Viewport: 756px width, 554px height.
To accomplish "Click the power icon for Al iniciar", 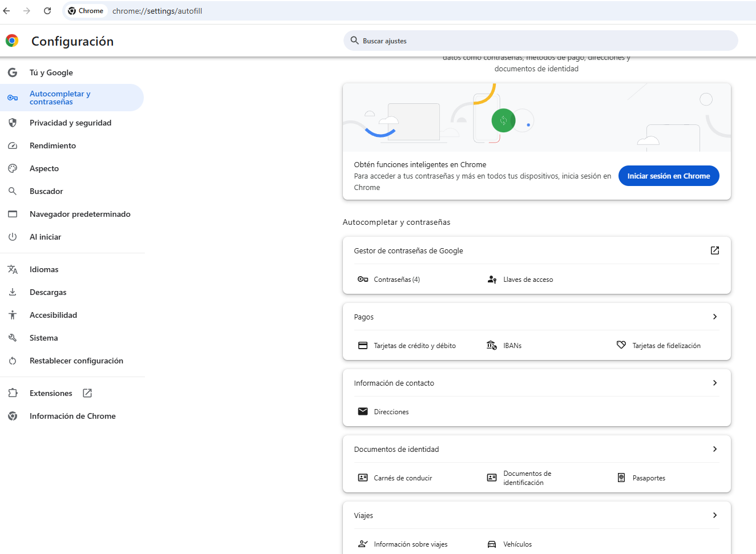I will [13, 237].
